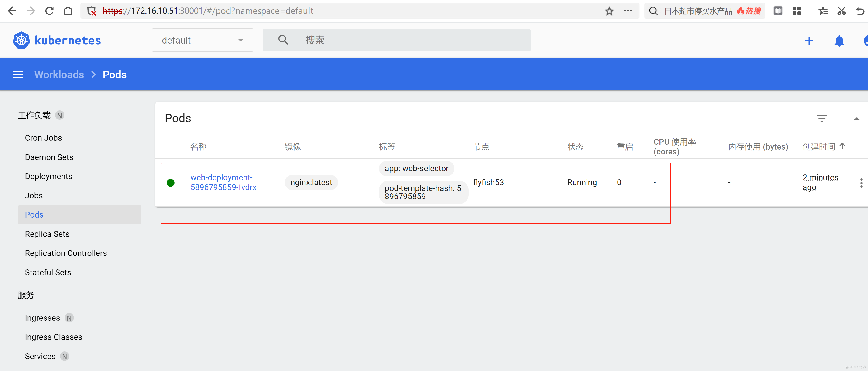Screen dimensions: 868x371
Task: Select Pods in the sidebar
Action: [x=79, y=214]
